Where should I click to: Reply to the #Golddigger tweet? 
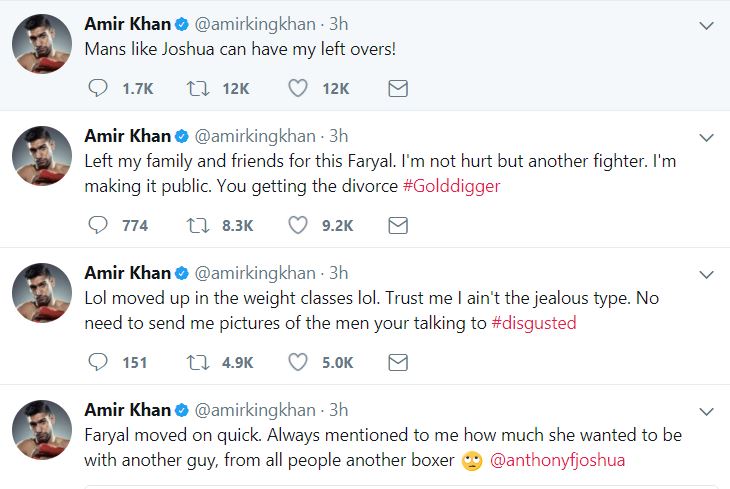pyautogui.click(x=98, y=226)
